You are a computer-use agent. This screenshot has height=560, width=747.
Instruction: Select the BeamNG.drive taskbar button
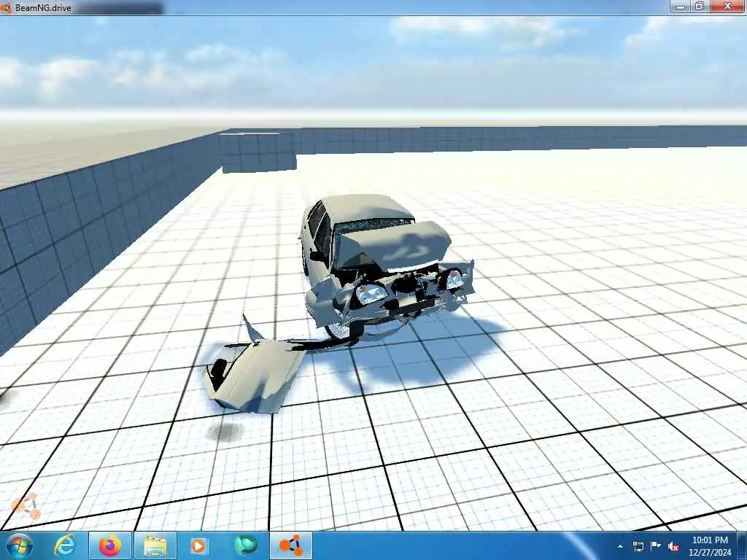291,545
